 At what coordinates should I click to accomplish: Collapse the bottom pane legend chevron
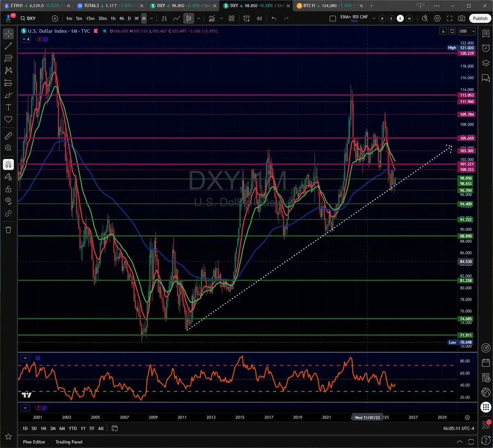[x=25, y=408]
